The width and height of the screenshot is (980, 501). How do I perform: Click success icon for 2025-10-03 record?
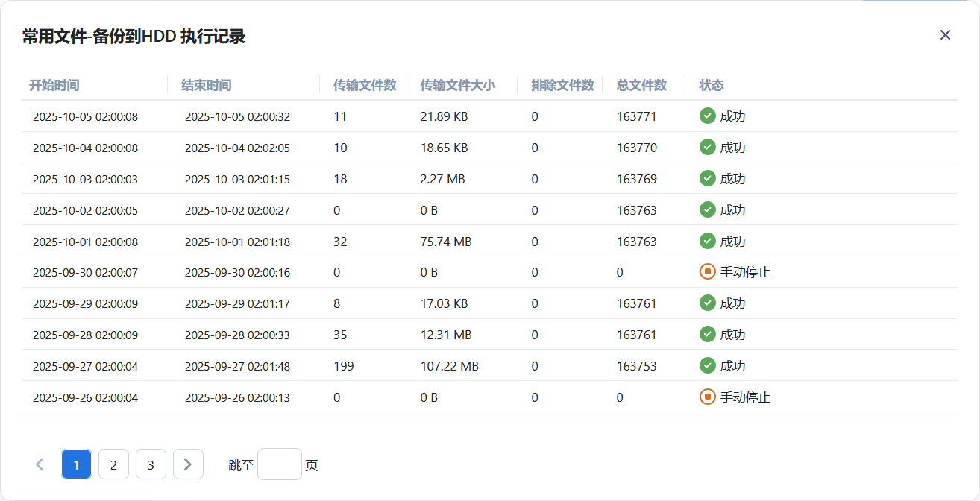click(x=707, y=179)
